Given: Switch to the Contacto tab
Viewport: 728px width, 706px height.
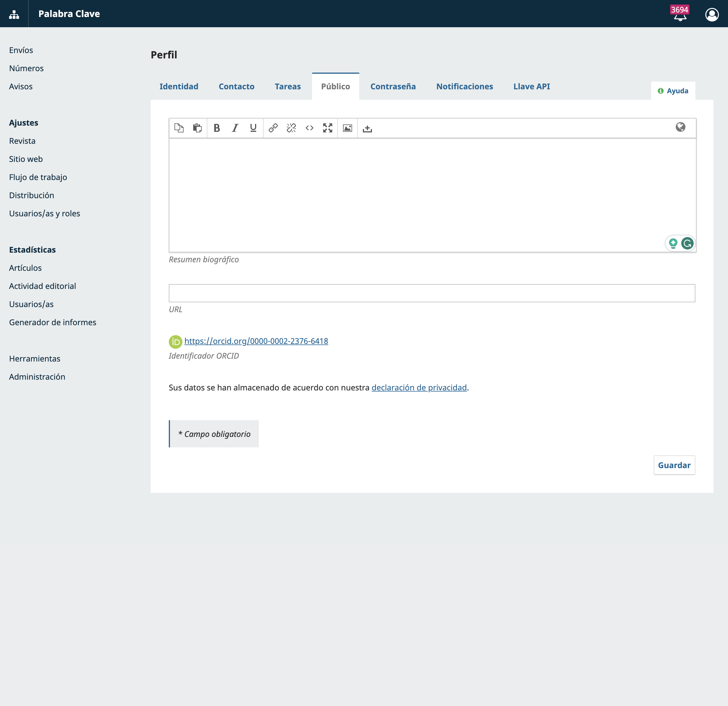Looking at the screenshot, I should 237,86.
